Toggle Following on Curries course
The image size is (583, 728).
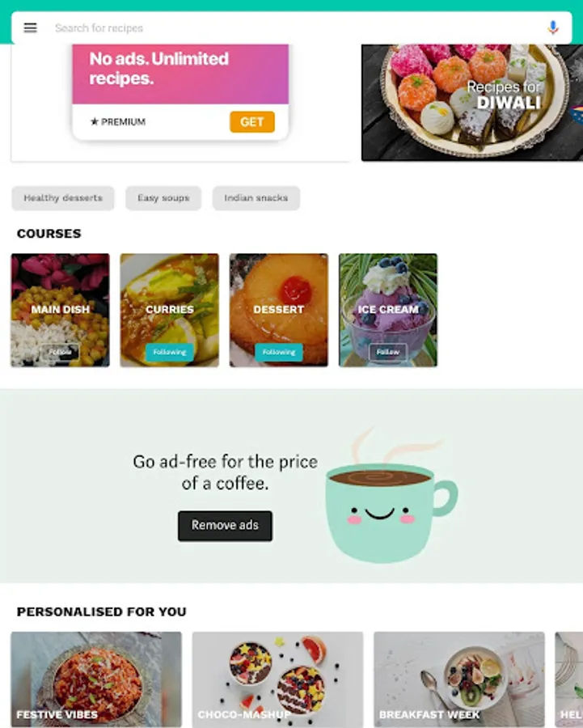pyautogui.click(x=170, y=353)
